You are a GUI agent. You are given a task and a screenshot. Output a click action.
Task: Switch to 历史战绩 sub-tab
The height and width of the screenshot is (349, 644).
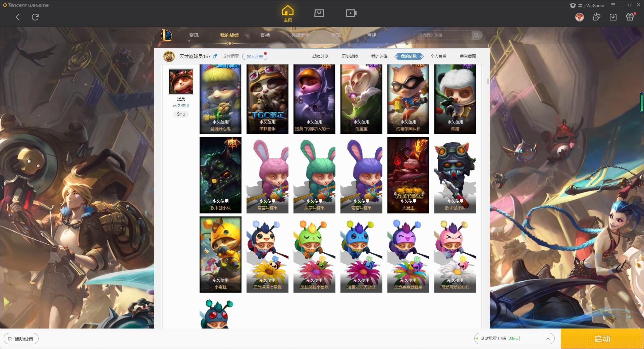[350, 56]
